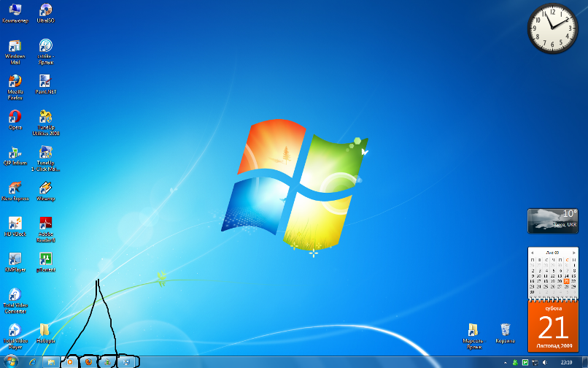Launch UltraISO from the desktop

pyautogui.click(x=45, y=10)
